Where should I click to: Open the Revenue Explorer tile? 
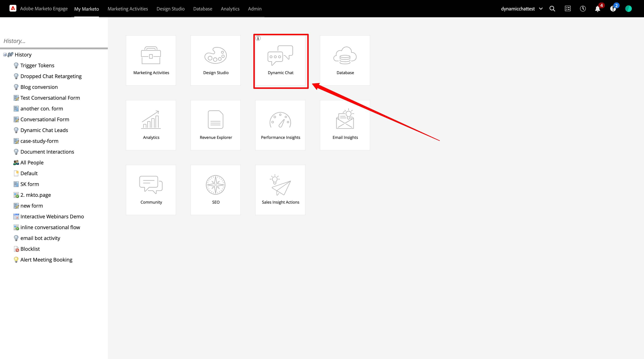point(215,125)
